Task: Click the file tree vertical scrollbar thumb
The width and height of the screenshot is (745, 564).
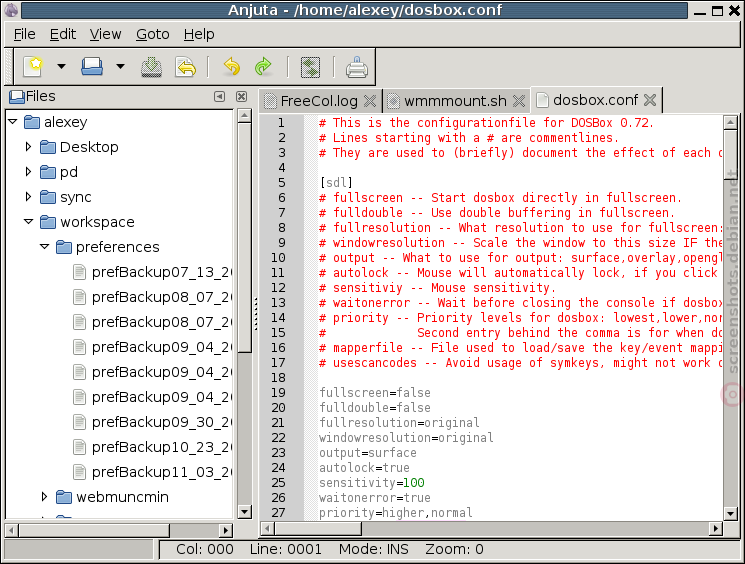Action: (x=244, y=238)
